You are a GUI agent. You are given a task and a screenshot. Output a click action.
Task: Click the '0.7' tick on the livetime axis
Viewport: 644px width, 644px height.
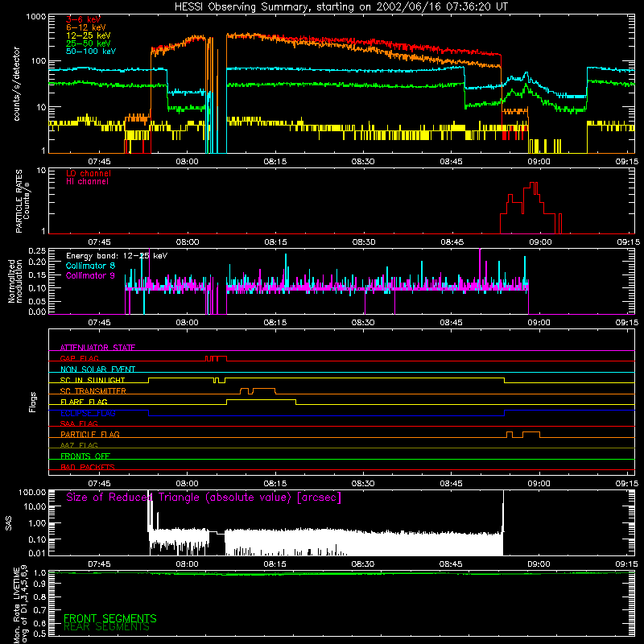(x=39, y=609)
